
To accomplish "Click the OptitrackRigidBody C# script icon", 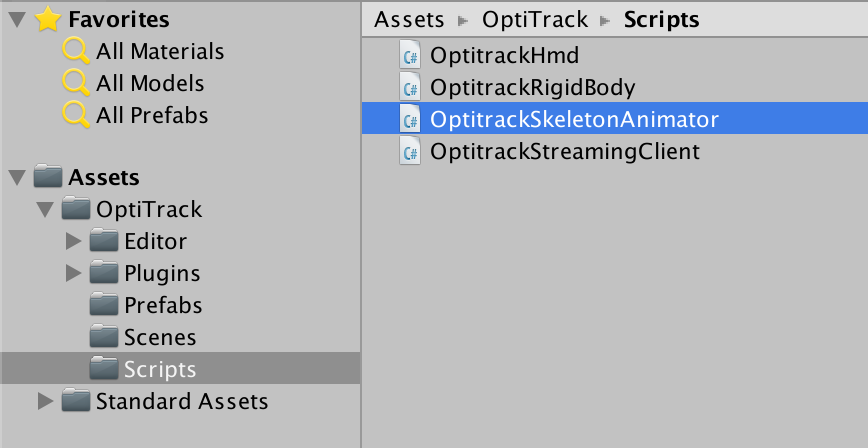I will [x=410, y=87].
